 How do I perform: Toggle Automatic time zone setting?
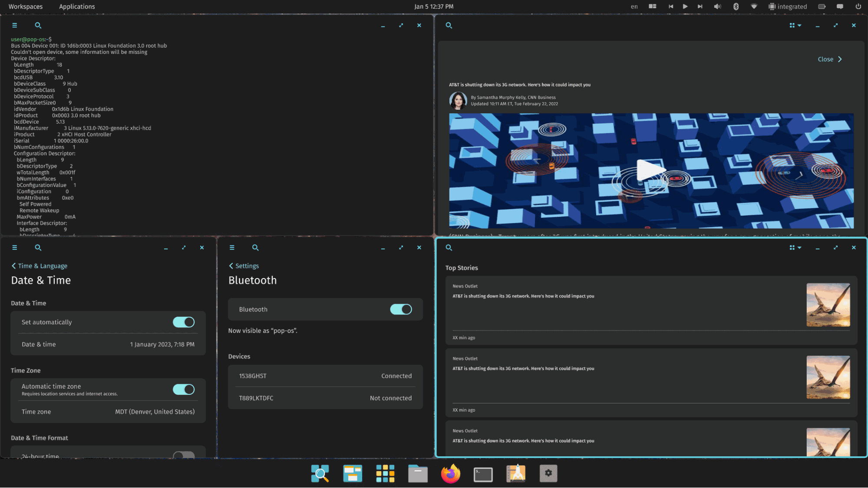pyautogui.click(x=183, y=389)
